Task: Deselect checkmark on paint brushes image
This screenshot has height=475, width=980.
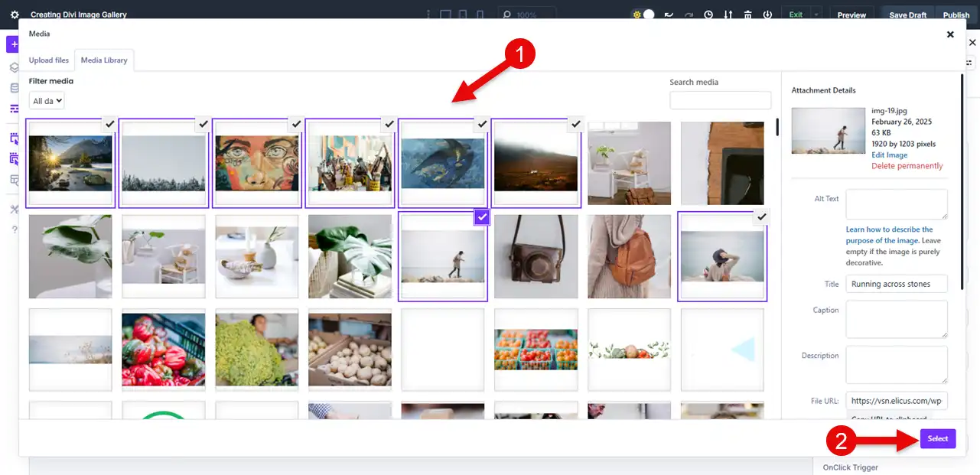Action: click(x=389, y=124)
